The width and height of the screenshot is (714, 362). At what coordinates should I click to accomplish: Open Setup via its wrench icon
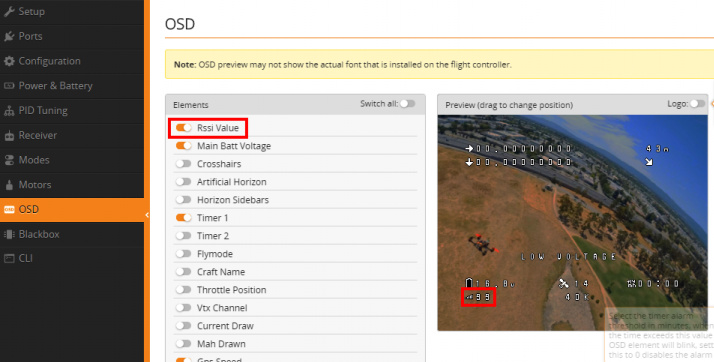click(9, 12)
